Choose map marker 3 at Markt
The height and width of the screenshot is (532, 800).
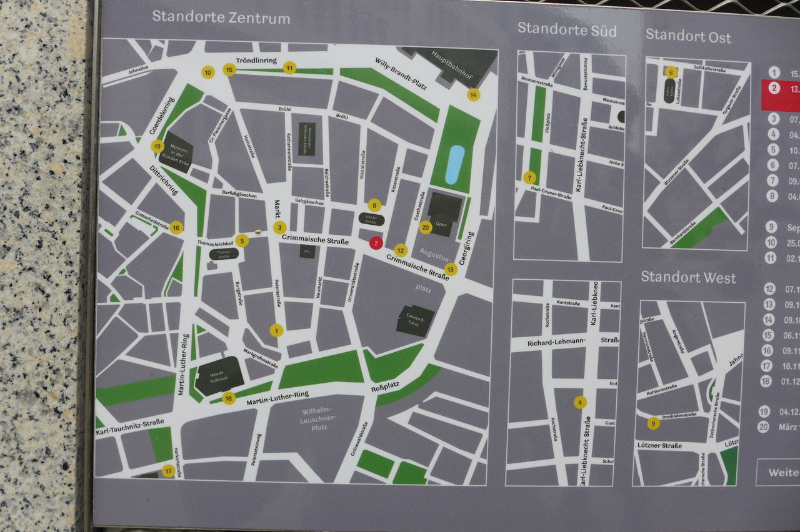280,227
